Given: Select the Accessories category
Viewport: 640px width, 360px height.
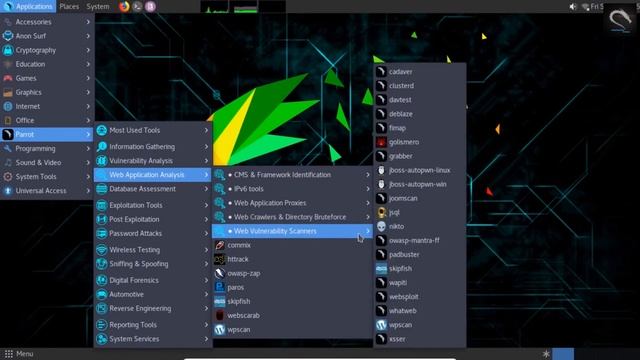Looking at the screenshot, I should coord(47,22).
